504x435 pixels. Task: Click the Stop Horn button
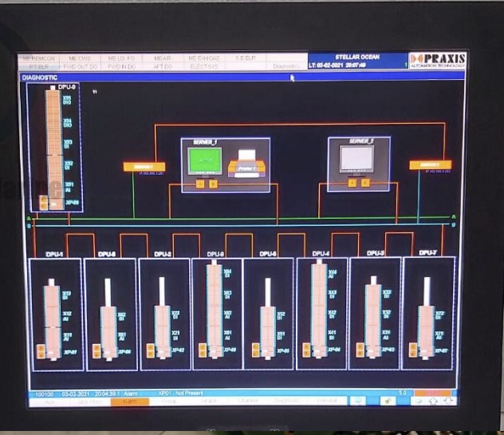pos(90,401)
